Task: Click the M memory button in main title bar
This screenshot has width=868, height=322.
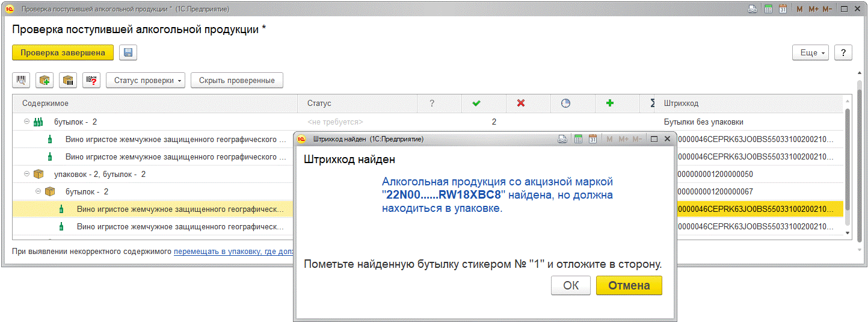Action: (x=799, y=9)
